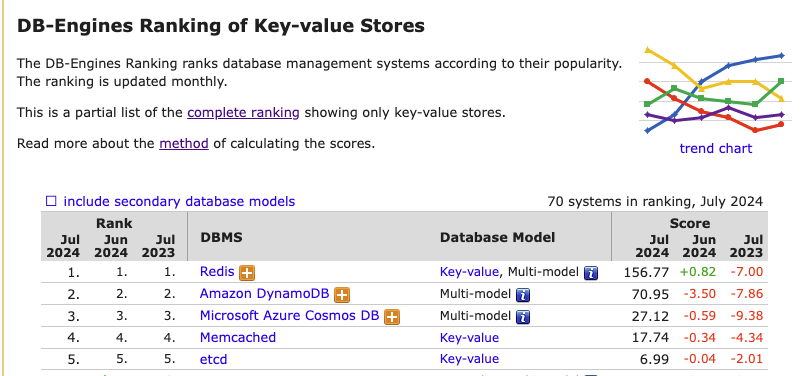Select the Memcached score 17.74
Image resolution: width=801 pixels, height=376 pixels.
click(650, 338)
